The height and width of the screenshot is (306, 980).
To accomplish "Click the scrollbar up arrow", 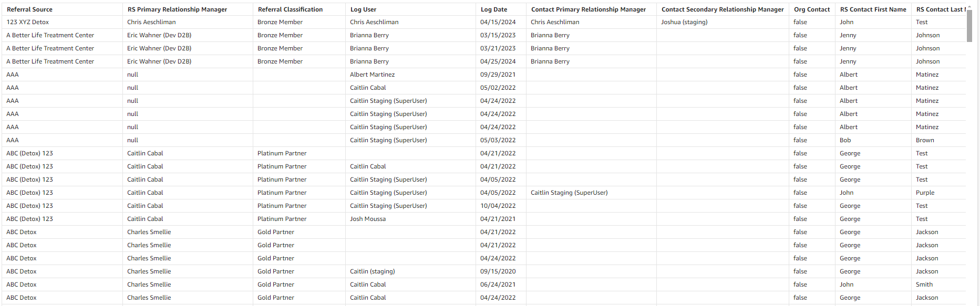I will click(x=969, y=6).
